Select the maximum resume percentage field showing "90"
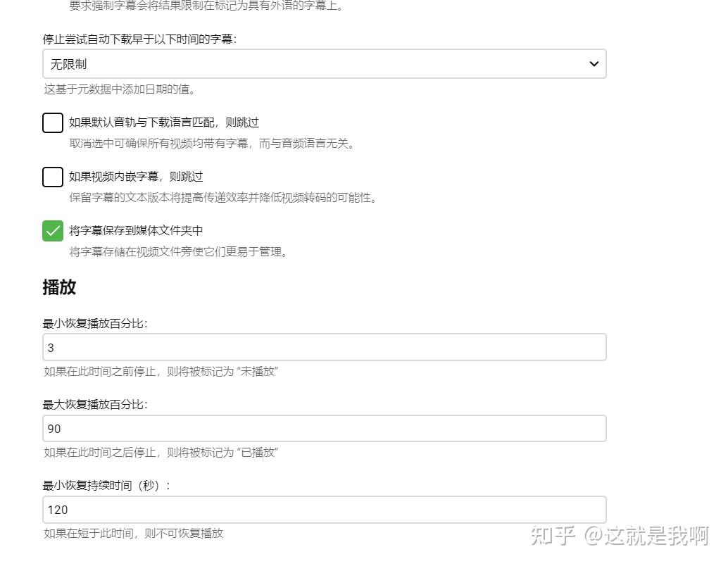The width and height of the screenshot is (728, 566). (x=324, y=428)
